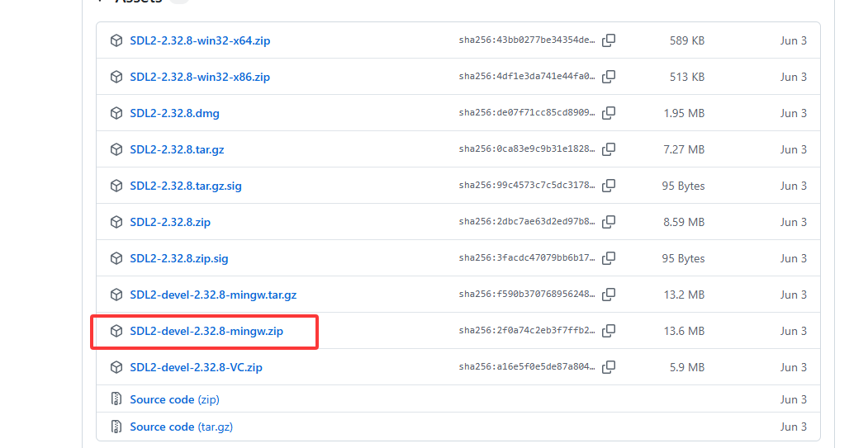Copy sha256 checksum of SDL2-2.32.8.tar.gz
The width and height of the screenshot is (868, 448).
coord(609,149)
